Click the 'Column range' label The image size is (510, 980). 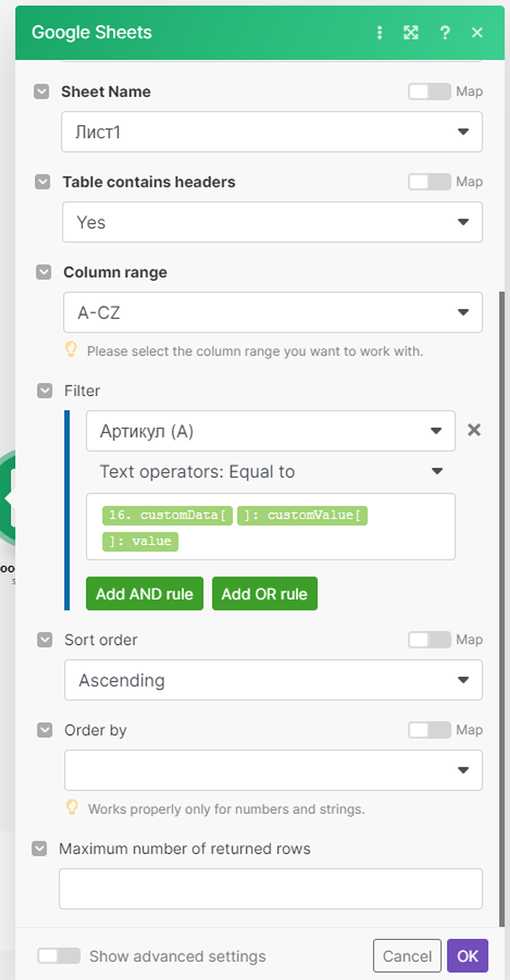[x=115, y=273]
